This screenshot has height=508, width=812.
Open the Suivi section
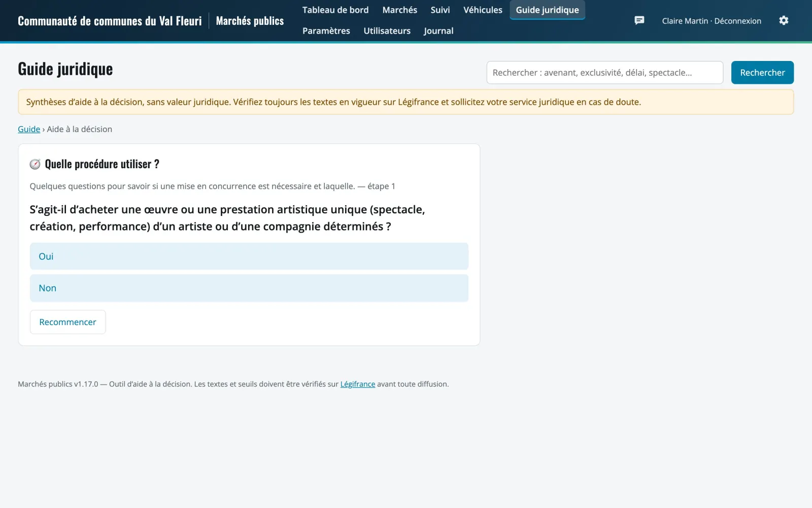(x=440, y=10)
